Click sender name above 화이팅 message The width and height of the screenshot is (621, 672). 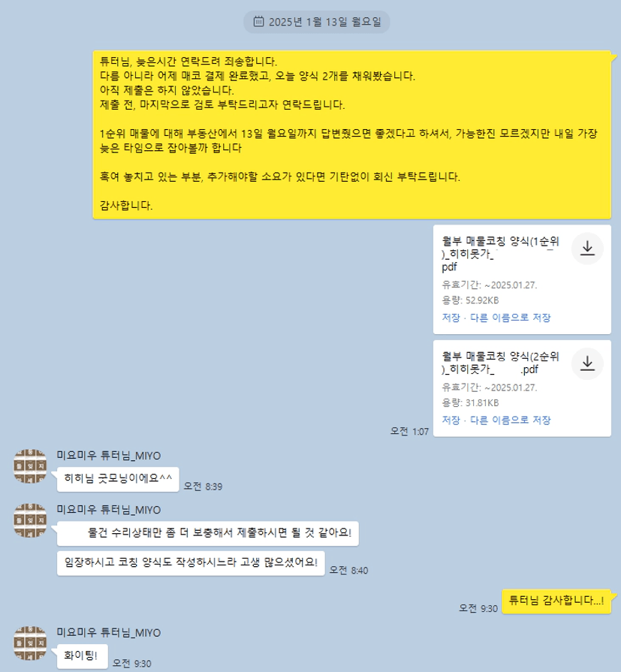coord(109,632)
